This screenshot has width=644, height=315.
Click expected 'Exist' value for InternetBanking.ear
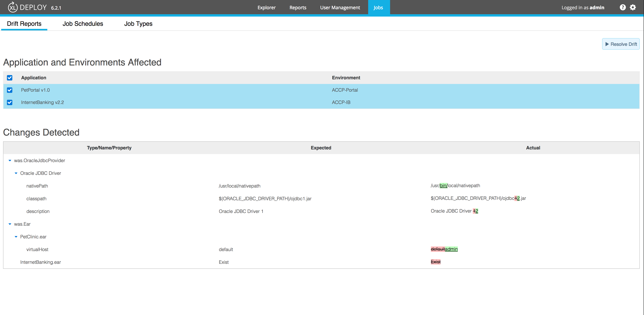[224, 262]
